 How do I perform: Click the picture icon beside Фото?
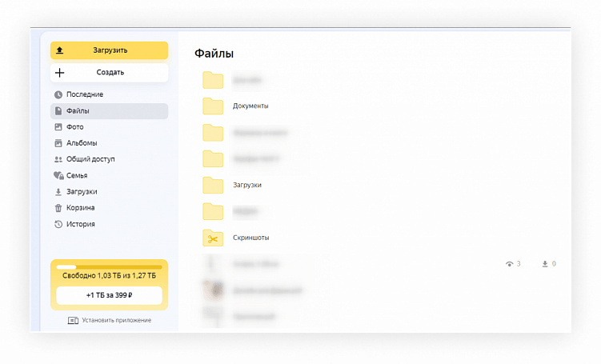[x=58, y=127]
